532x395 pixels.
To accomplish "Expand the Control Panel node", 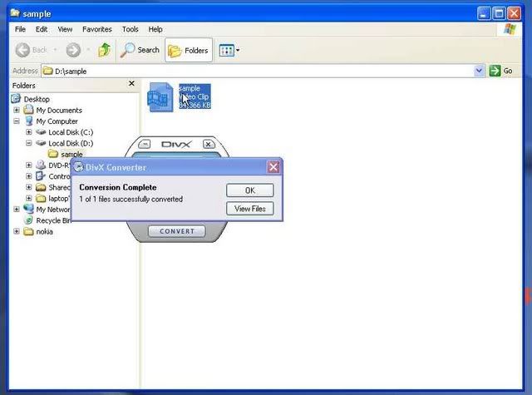I will [x=29, y=176].
